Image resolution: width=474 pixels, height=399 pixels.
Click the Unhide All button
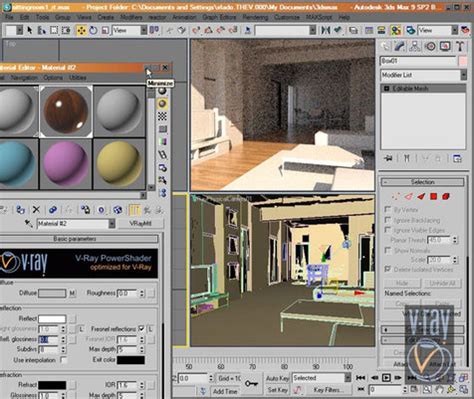(442, 283)
